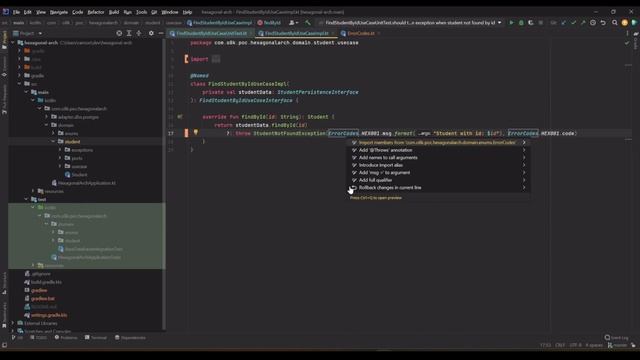Select Student file in project tree

click(76, 174)
